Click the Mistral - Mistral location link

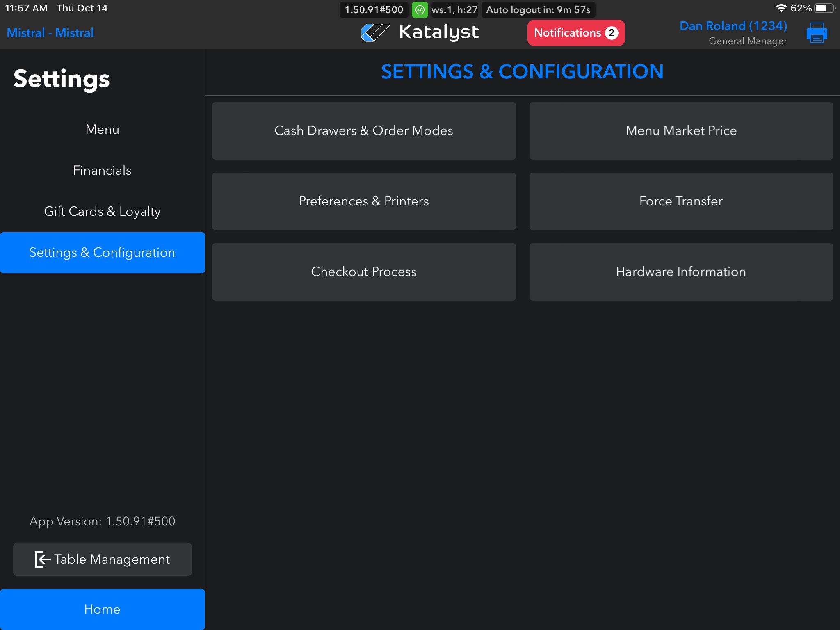point(50,33)
